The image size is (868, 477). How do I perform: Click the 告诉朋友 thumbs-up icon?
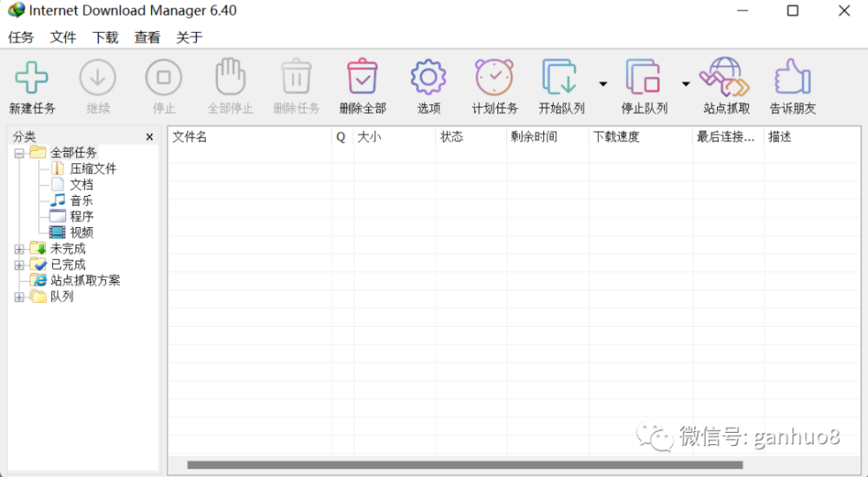pos(792,76)
